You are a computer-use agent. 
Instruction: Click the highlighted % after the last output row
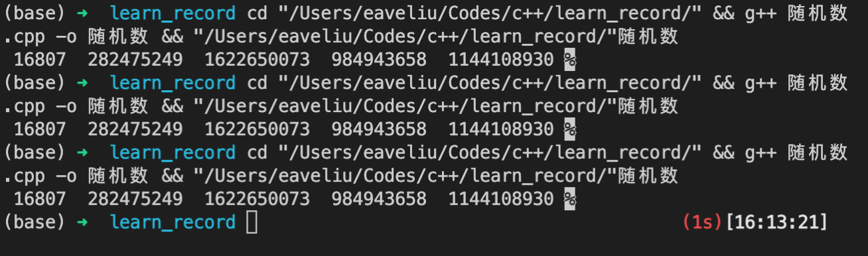570,199
